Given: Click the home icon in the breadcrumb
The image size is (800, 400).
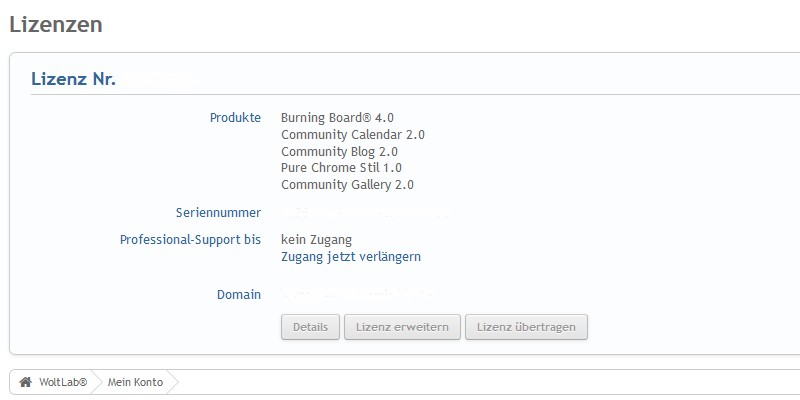Looking at the screenshot, I should pos(25,382).
